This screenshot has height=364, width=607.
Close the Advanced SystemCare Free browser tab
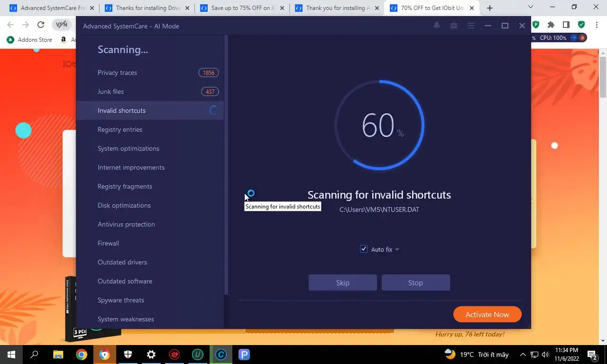click(x=92, y=8)
